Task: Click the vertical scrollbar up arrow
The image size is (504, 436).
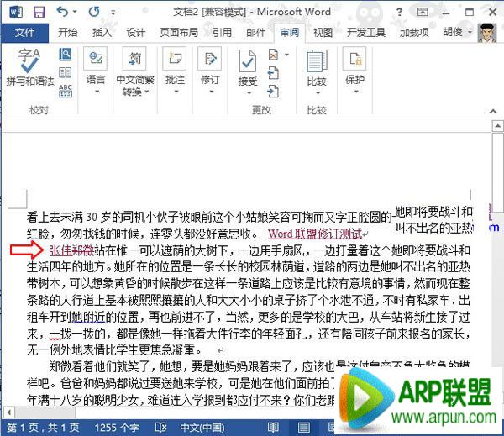Action: (x=497, y=126)
